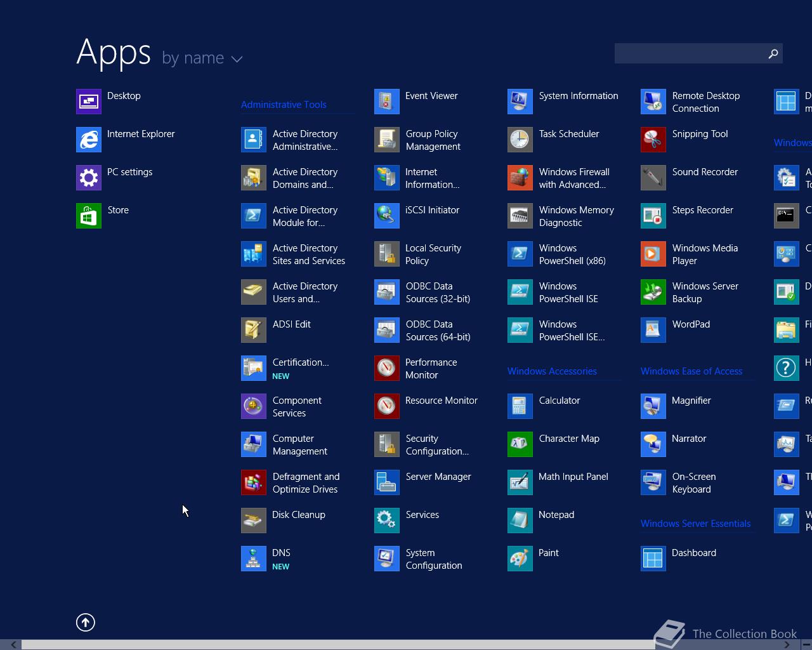Image resolution: width=812 pixels, height=650 pixels.
Task: Launch Active Directory Module for PowerShell icon
Action: pyautogui.click(x=254, y=216)
